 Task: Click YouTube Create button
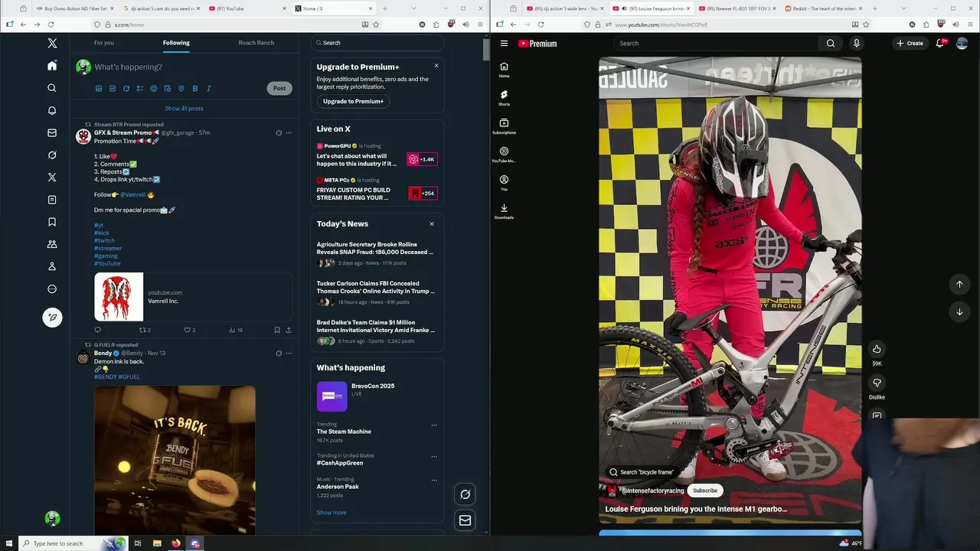click(910, 44)
